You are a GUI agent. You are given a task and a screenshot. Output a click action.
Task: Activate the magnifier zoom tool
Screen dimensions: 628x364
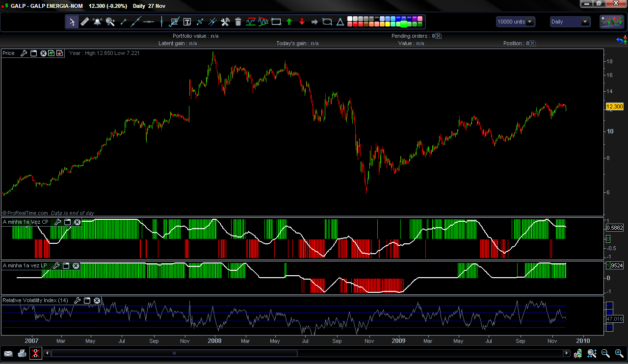point(110,22)
